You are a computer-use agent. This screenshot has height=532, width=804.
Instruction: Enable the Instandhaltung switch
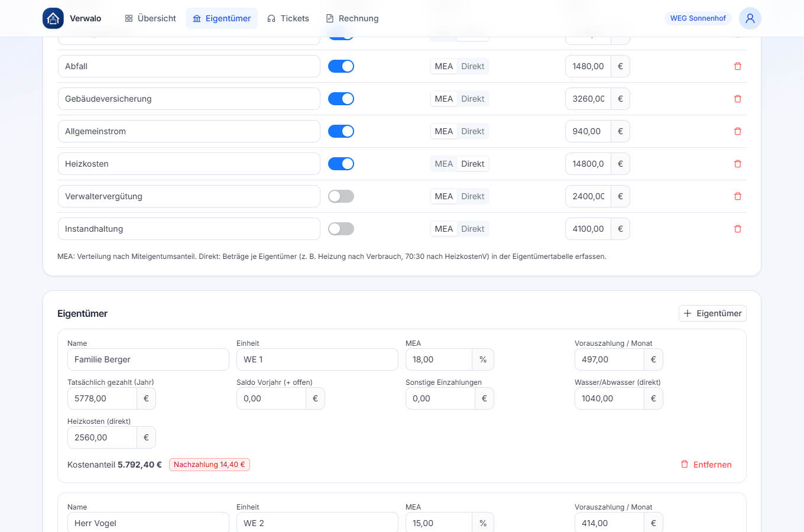click(341, 229)
